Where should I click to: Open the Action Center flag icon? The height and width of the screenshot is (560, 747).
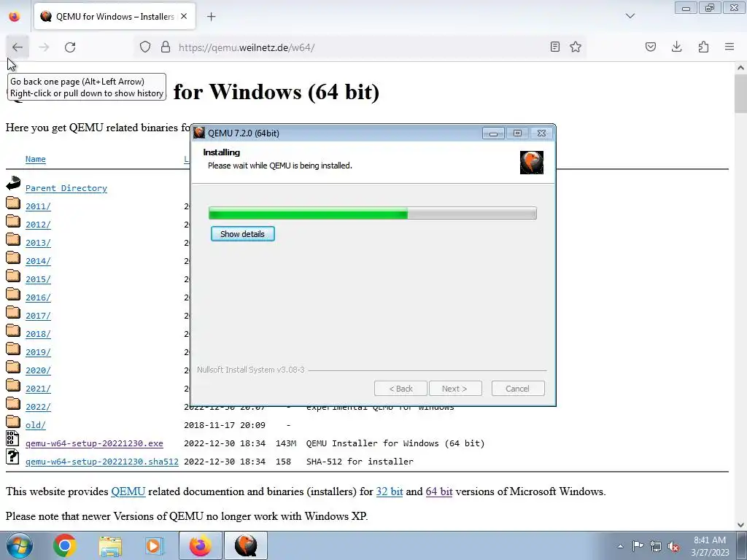[638, 546]
